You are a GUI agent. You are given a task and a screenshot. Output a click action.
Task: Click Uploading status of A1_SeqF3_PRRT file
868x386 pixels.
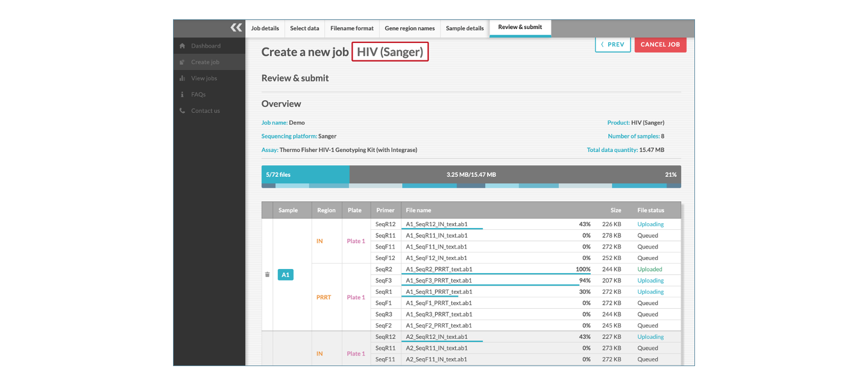pyautogui.click(x=650, y=280)
